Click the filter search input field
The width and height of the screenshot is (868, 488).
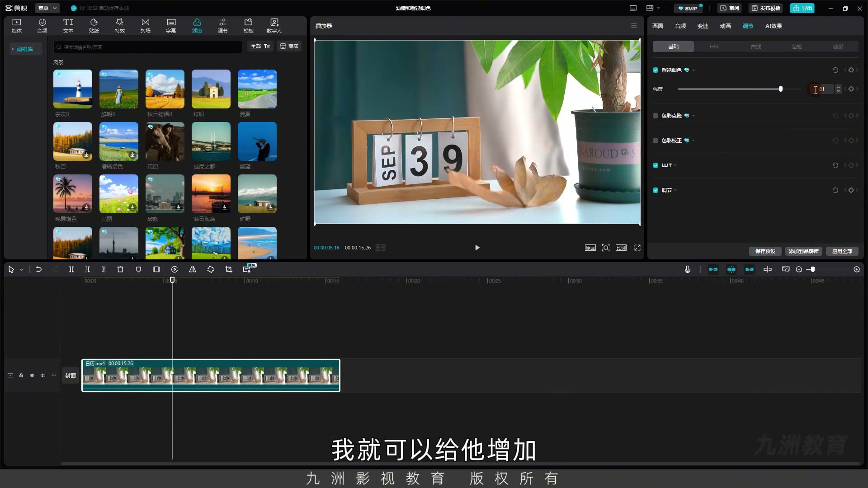tap(148, 47)
